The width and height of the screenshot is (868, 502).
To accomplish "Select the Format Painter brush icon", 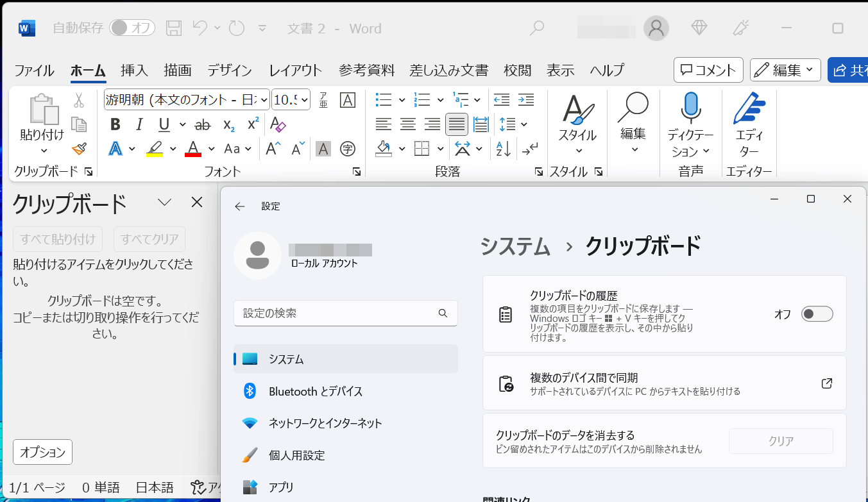I will (79, 149).
